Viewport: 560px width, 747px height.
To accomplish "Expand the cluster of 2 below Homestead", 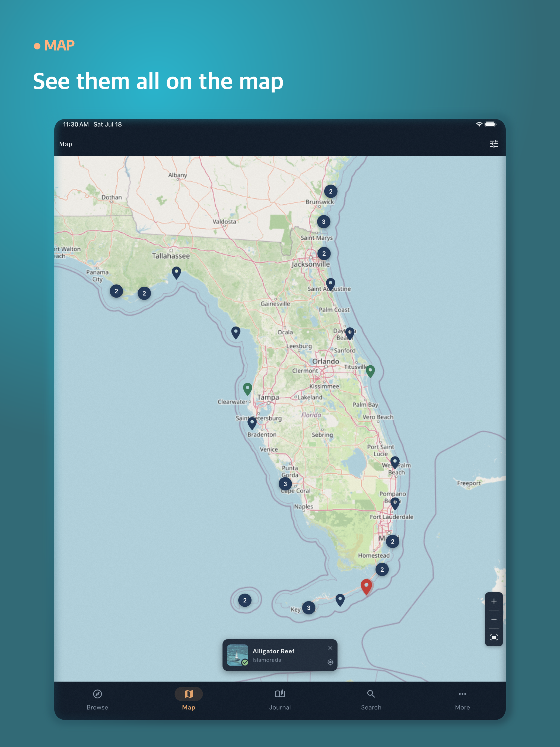I will pos(382,570).
